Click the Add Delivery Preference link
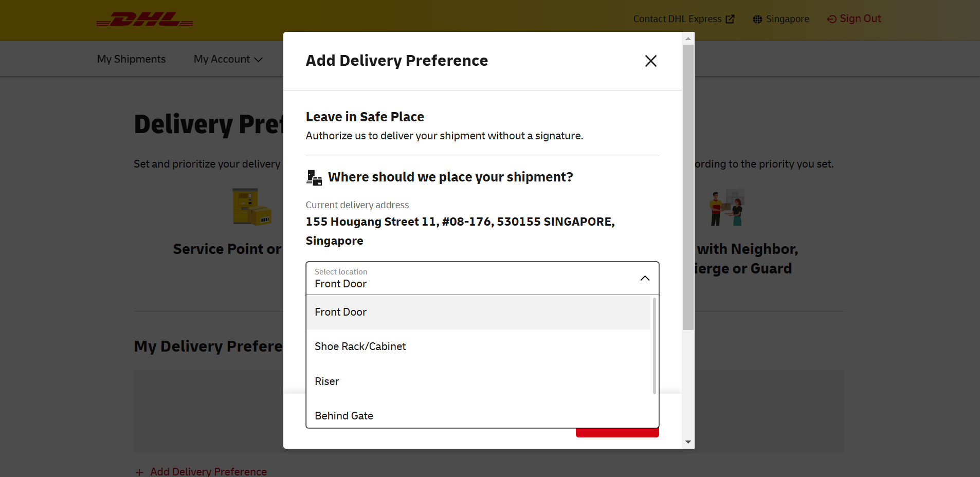This screenshot has height=477, width=980. [208, 471]
